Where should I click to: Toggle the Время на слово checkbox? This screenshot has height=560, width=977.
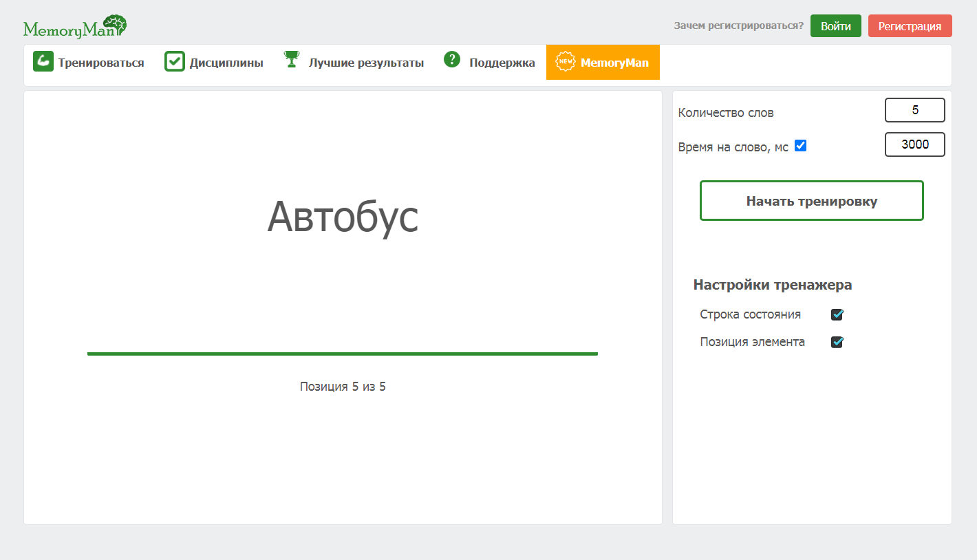800,146
